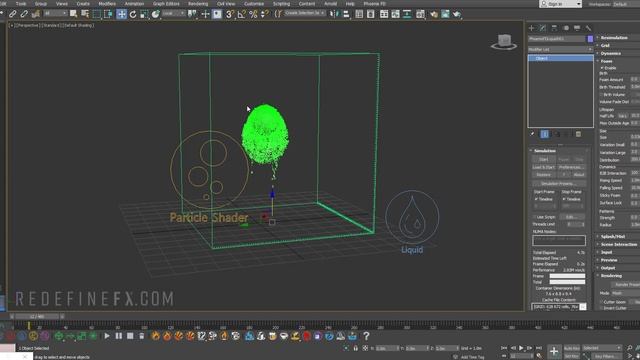This screenshot has width=640, height=360.
Task: Click the first Phoenix FD fire preset icon
Action: coord(156,336)
